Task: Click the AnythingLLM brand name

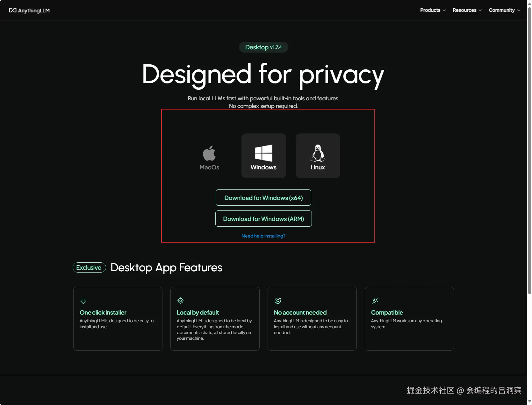Action: [x=34, y=11]
